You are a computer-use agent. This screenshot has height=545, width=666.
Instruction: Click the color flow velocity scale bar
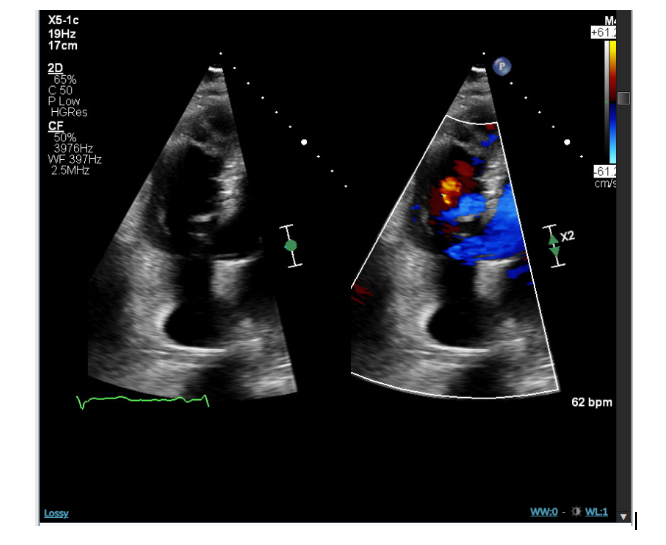(x=610, y=100)
